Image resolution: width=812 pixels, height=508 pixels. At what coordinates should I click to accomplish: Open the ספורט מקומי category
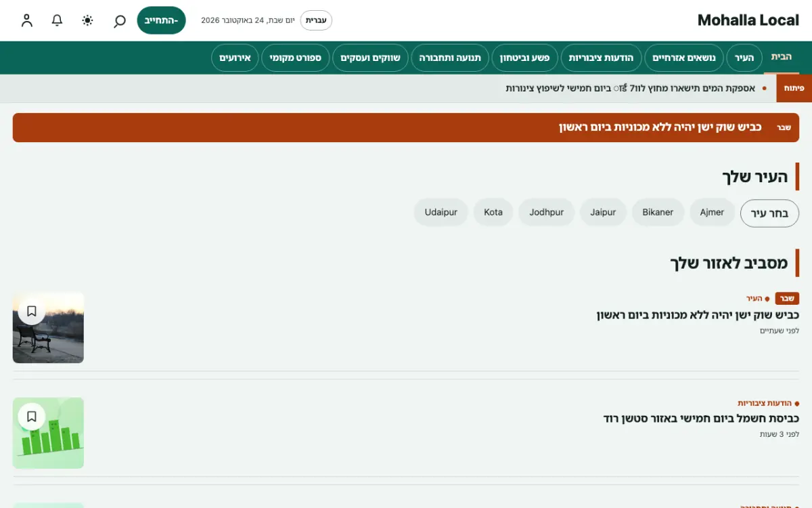pyautogui.click(x=296, y=58)
